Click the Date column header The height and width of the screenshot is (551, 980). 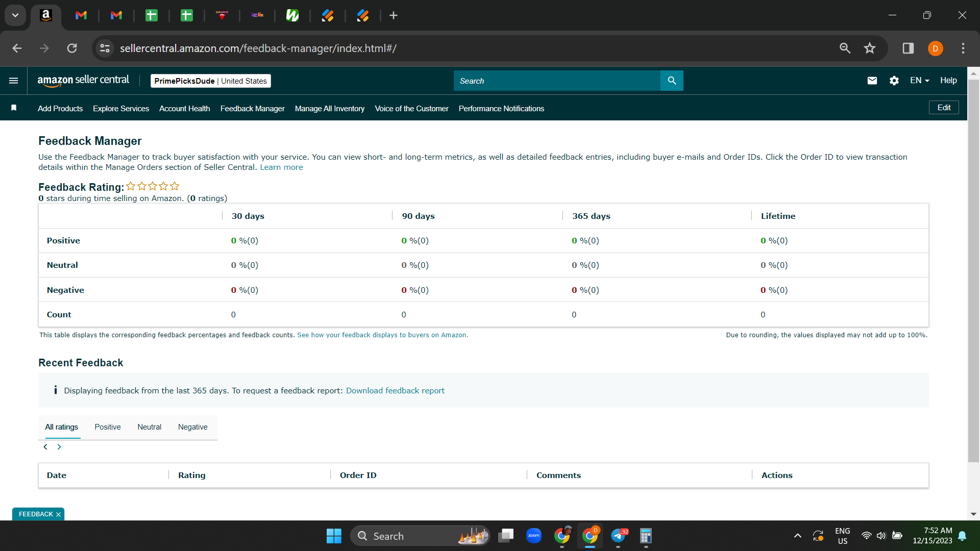coord(57,475)
